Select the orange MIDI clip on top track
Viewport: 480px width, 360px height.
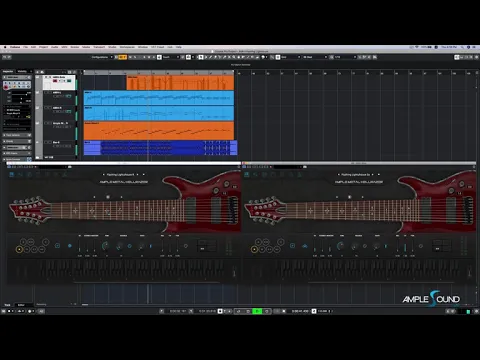coord(180,83)
